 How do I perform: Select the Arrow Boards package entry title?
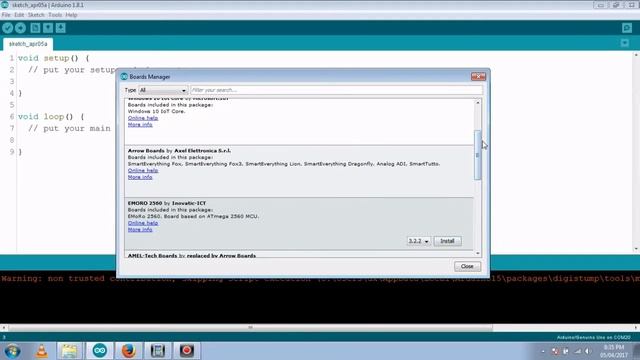179,151
